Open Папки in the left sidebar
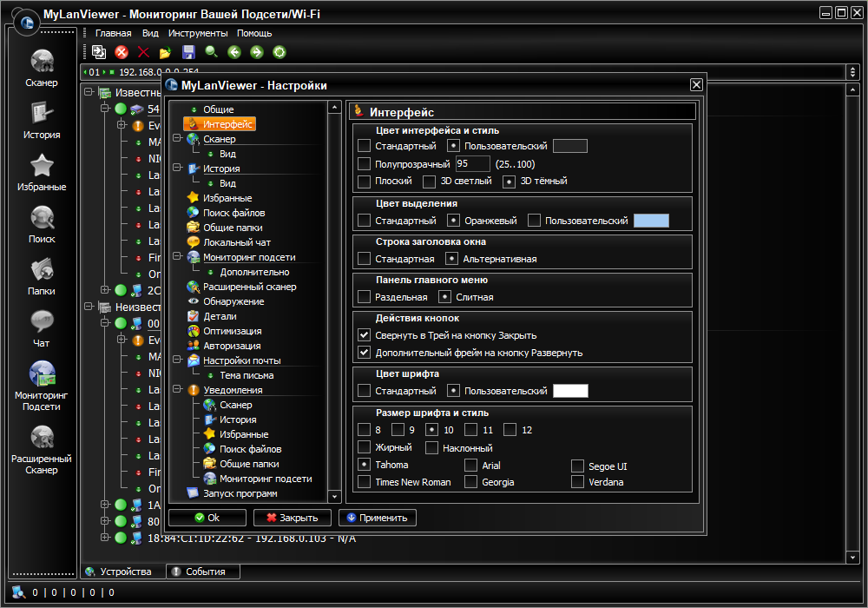 click(42, 276)
